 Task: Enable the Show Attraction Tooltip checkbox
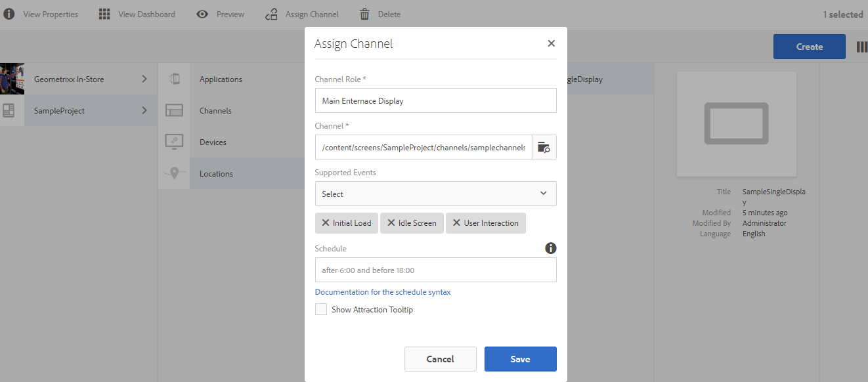coord(320,308)
